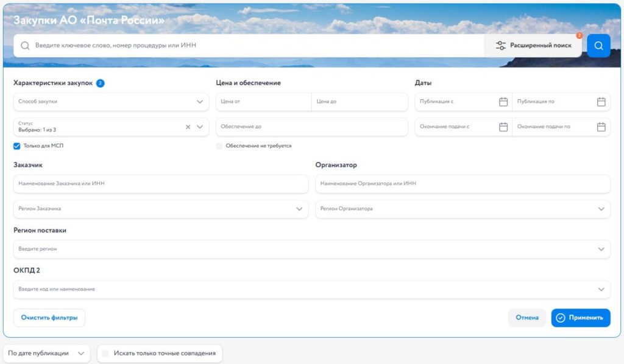Screen dimensions: 624x364
Task: Enable Искать только точные совпадения checkbox
Action: tap(105, 353)
